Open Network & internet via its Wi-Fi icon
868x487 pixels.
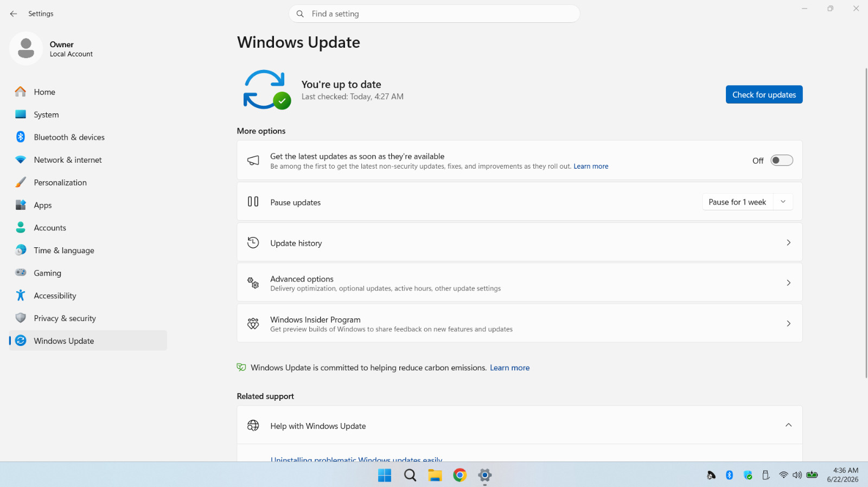(21, 160)
